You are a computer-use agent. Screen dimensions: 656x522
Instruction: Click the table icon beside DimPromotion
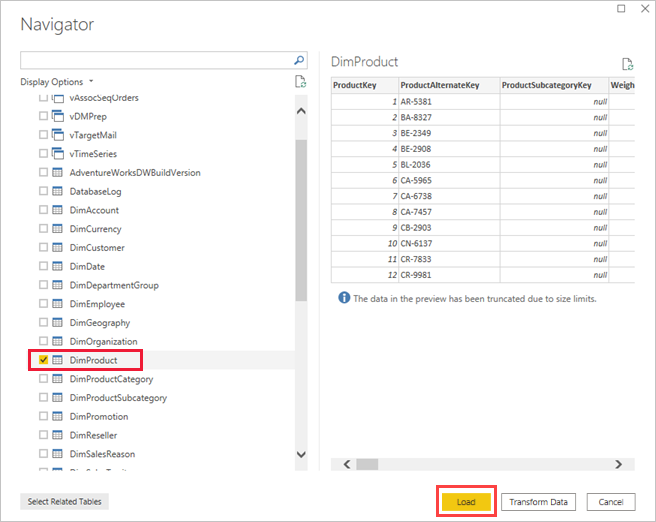point(58,417)
